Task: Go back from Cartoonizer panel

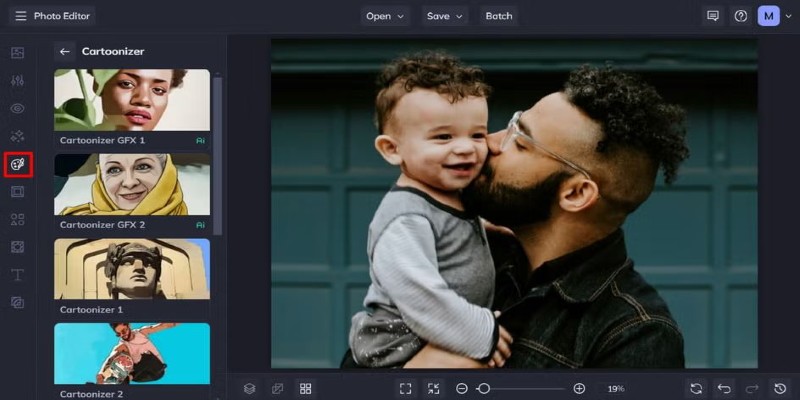Action: click(65, 51)
